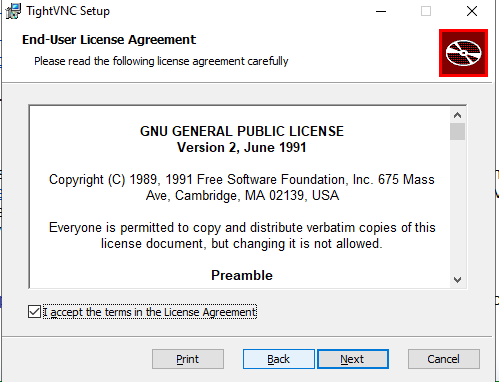
Task: Close the TightVNC Setup dialog
Action: pos(472,11)
